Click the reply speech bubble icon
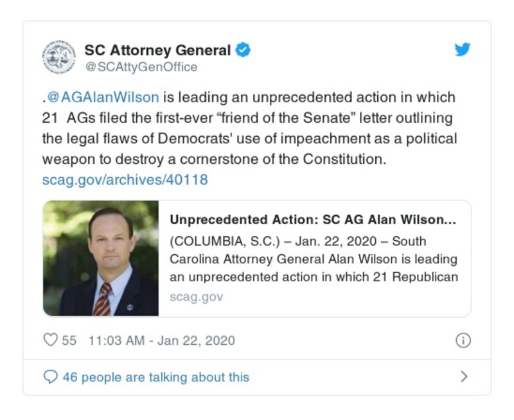This screenshot has height=420, width=514. tap(50, 377)
